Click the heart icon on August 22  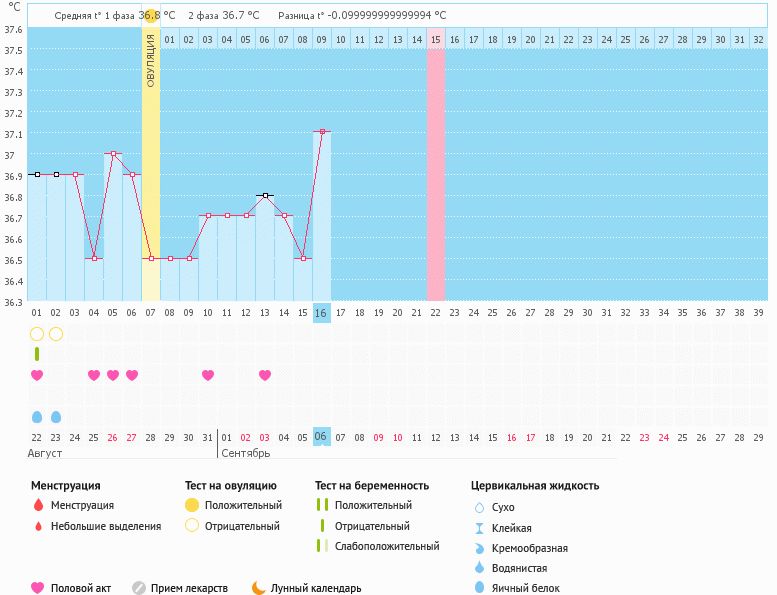coord(37,375)
